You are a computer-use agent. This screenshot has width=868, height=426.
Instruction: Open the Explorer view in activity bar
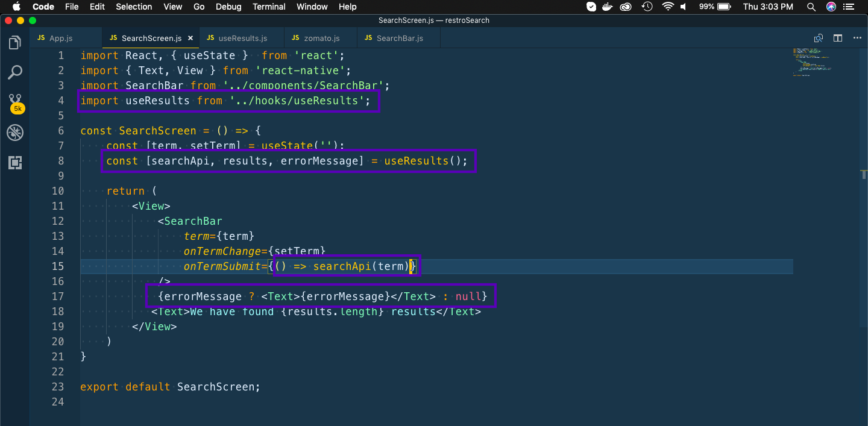pyautogui.click(x=15, y=43)
